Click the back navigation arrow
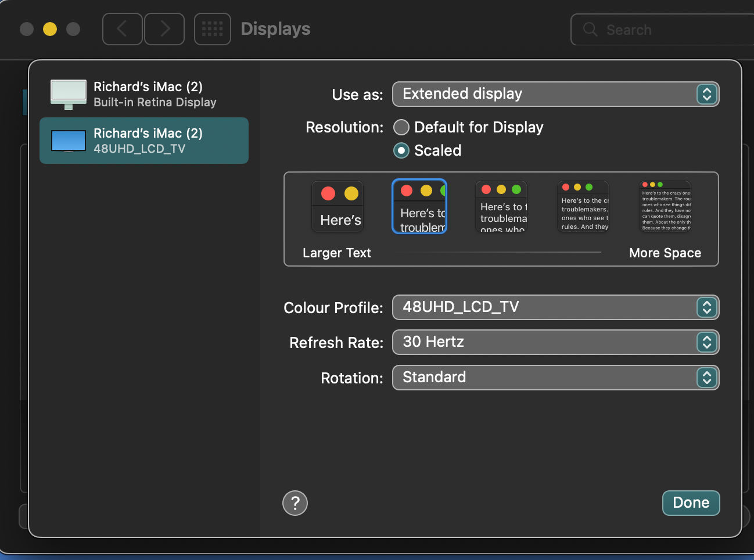 click(122, 29)
